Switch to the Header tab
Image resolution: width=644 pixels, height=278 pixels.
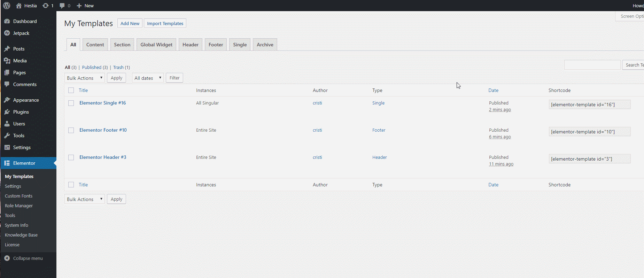[x=191, y=45]
